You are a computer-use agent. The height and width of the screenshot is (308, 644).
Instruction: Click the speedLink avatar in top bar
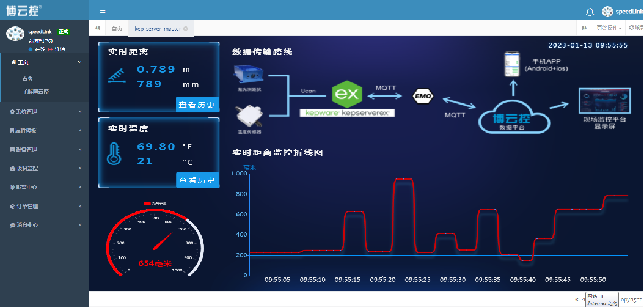[x=607, y=12]
